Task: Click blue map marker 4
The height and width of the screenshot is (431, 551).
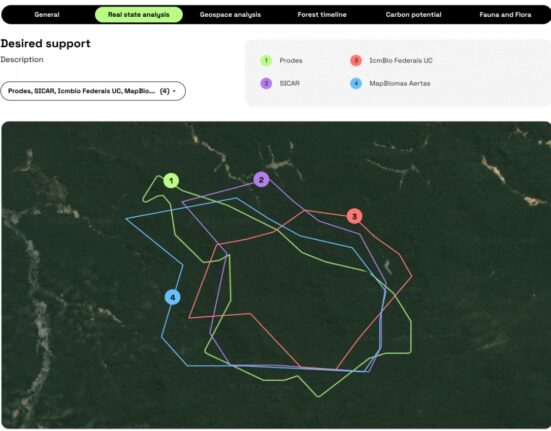Action: coord(173,297)
